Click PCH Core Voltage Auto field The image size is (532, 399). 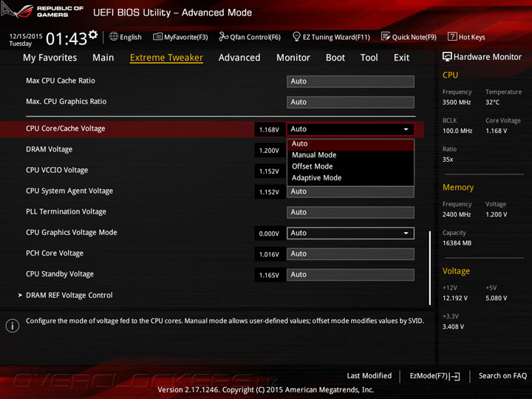[350, 253]
